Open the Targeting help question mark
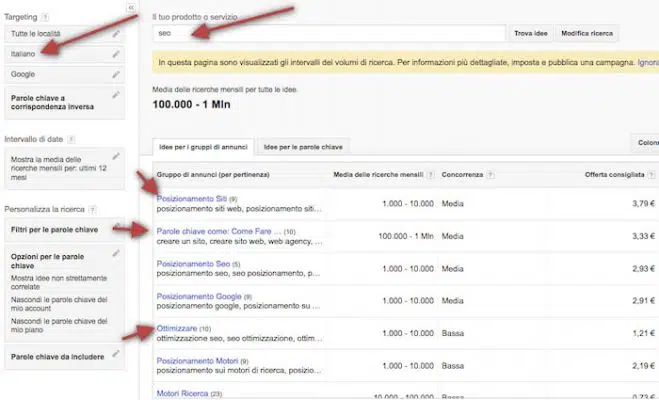This screenshot has width=659, height=400. (45, 17)
